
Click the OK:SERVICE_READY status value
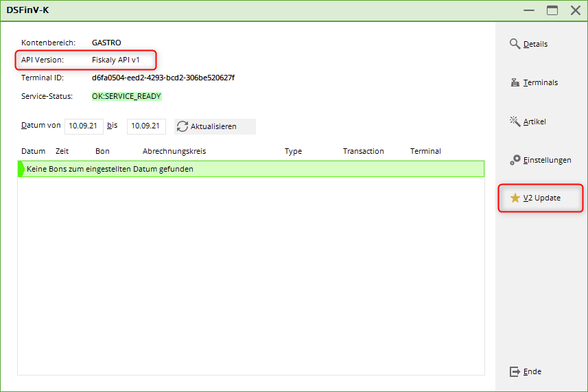point(126,96)
